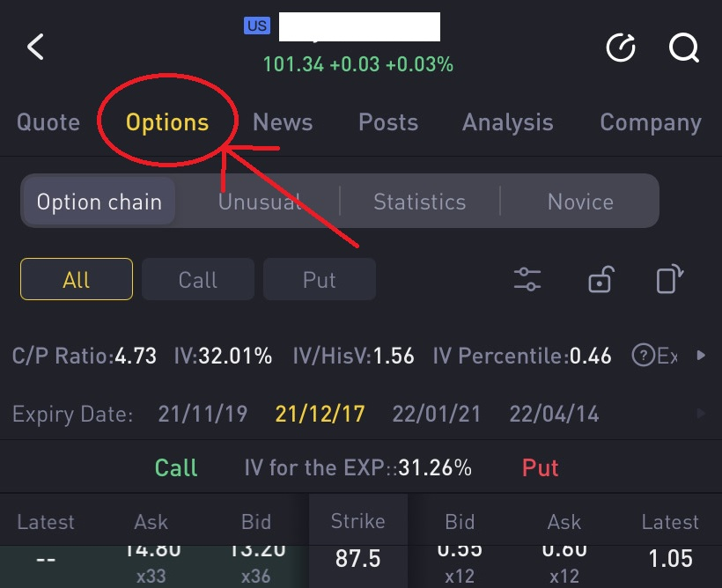Tap the back arrow icon
The width and height of the screenshot is (722, 588).
pyautogui.click(x=35, y=47)
